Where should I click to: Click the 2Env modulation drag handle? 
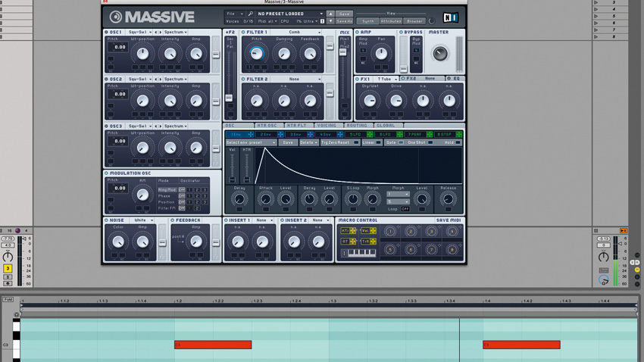(280, 134)
